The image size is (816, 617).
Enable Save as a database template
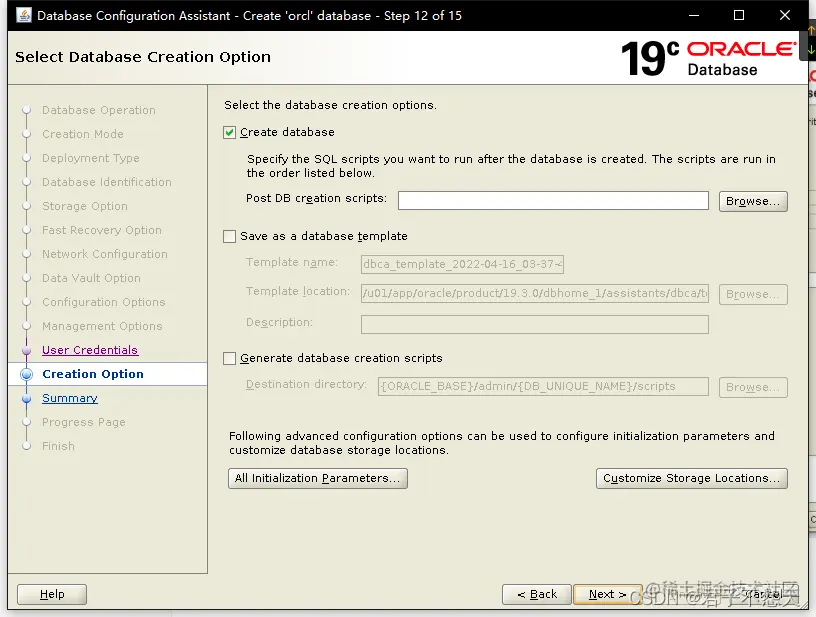coord(230,237)
